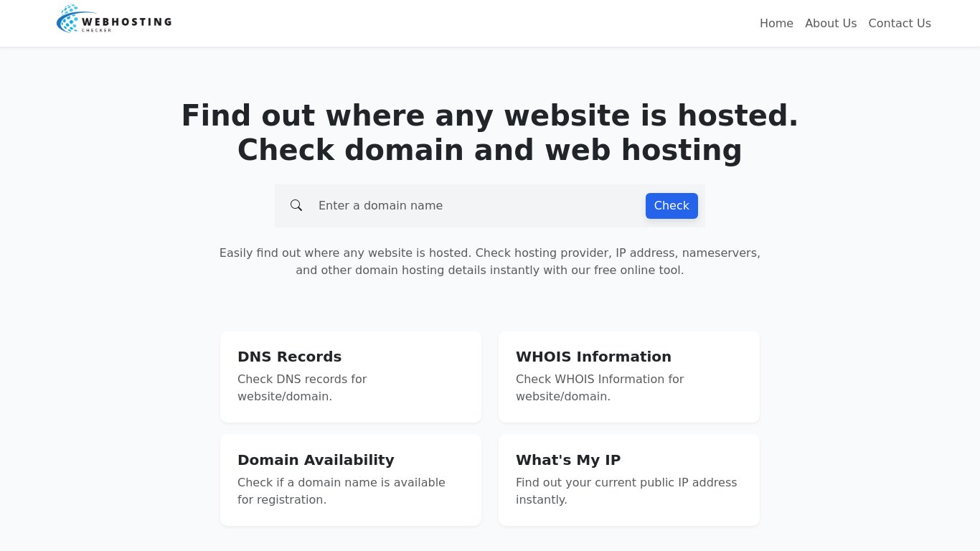
Task: Open the Contact Us page
Action: 900,24
